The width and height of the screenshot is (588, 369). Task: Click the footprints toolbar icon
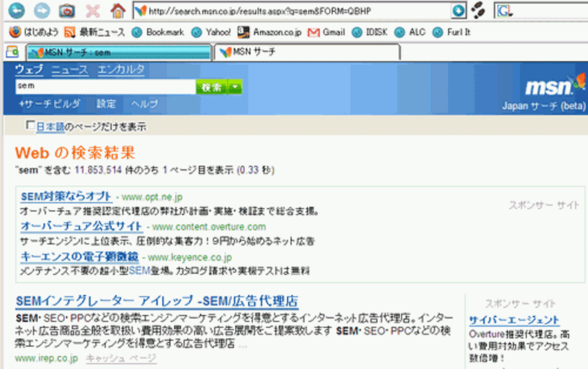(x=478, y=10)
